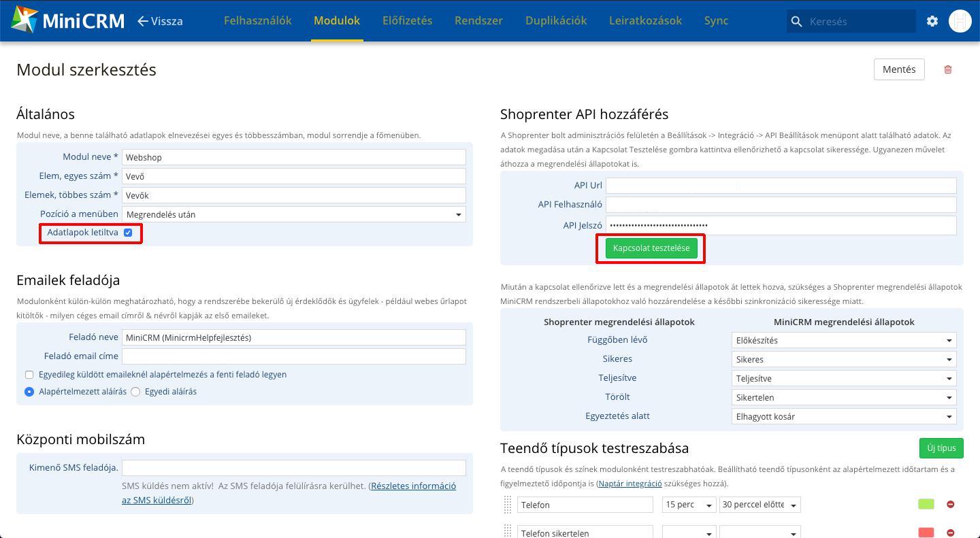Switch to Sync tab
Viewport: 980px width, 538px height.
coord(716,20)
